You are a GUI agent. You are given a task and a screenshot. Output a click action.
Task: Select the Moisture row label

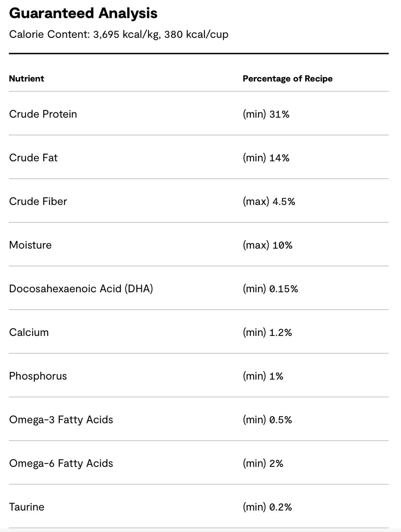click(x=31, y=245)
